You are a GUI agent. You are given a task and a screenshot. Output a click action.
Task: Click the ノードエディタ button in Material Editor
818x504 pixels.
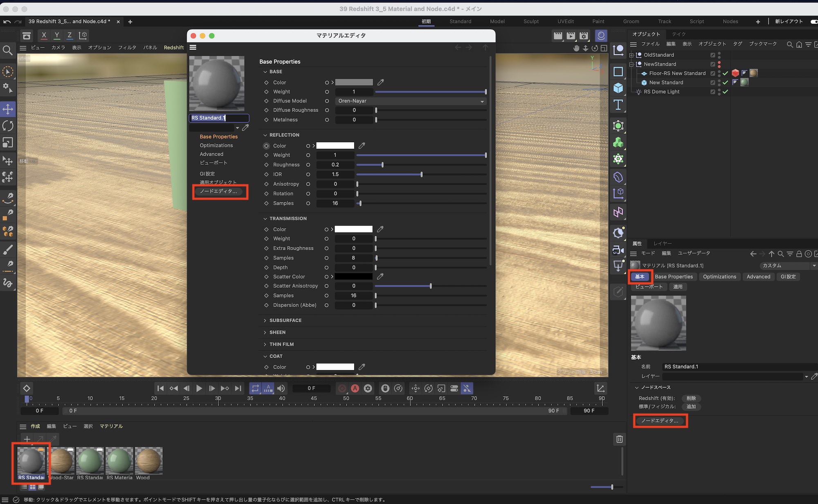(219, 191)
